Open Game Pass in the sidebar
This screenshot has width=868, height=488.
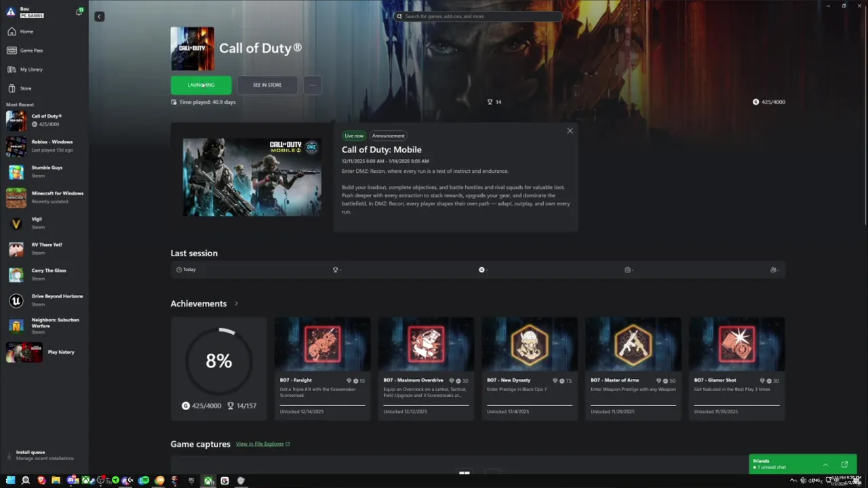pos(44,51)
